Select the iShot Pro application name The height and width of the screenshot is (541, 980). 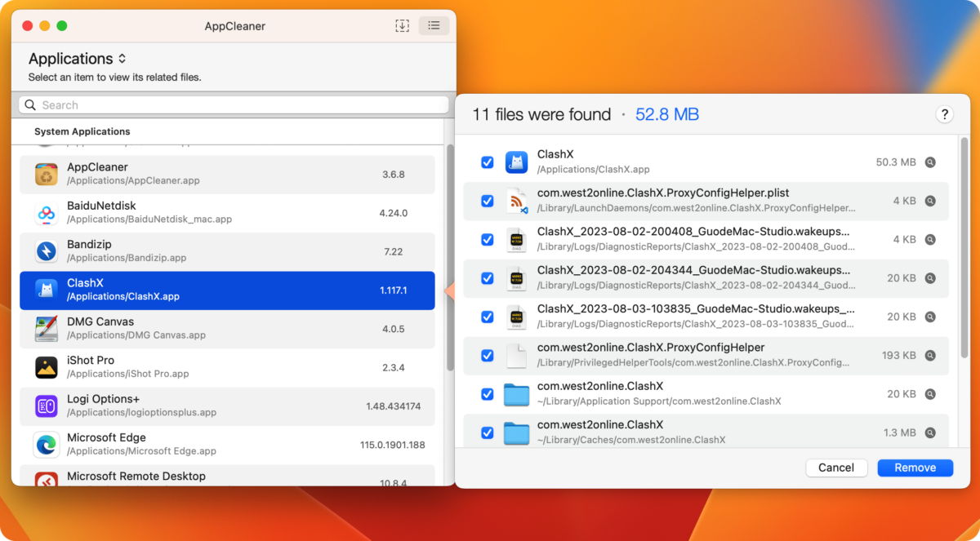(91, 360)
